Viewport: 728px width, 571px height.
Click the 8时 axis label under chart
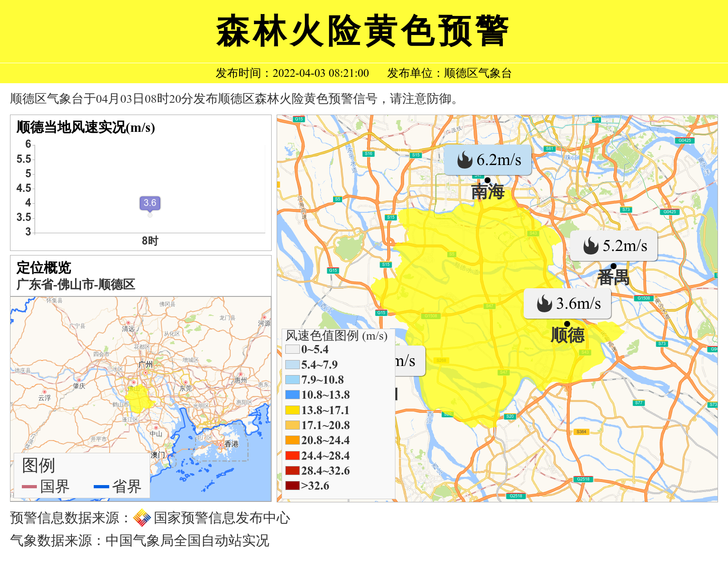tap(150, 241)
